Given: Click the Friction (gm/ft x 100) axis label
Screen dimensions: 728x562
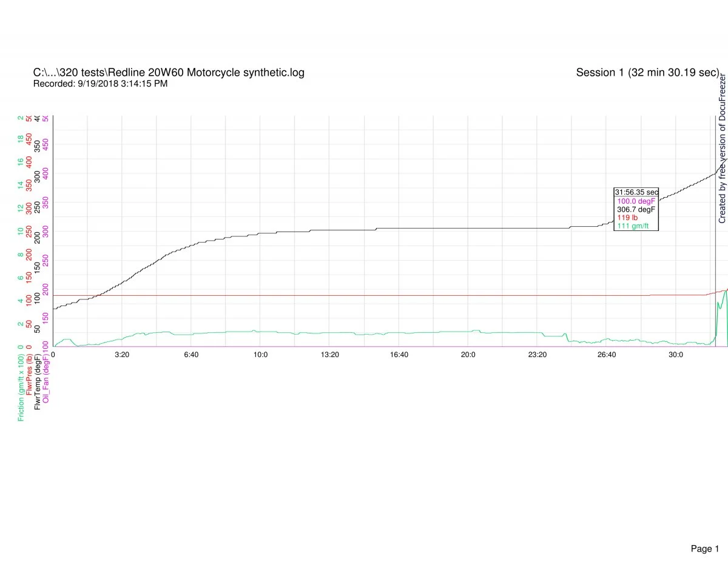Looking at the screenshot, I should [21, 387].
